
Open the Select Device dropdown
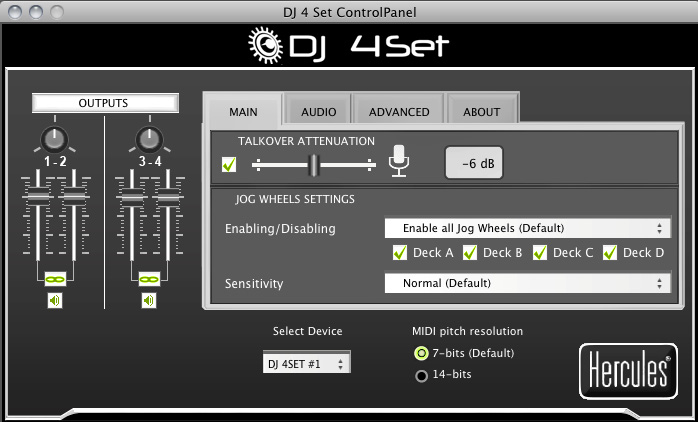coord(306,364)
